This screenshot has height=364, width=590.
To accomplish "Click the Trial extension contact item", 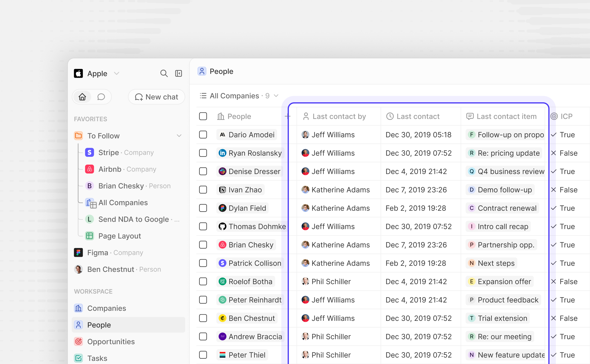I will click(498, 318).
